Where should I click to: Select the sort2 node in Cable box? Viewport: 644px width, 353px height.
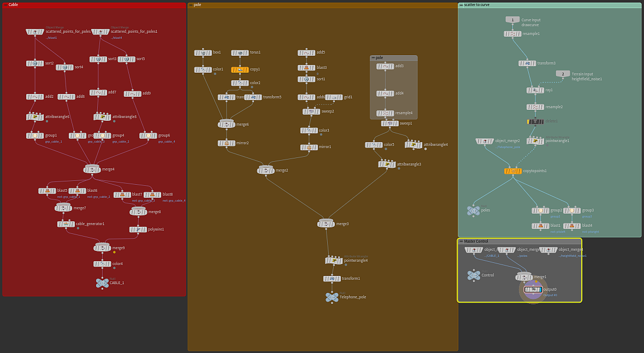pos(35,63)
